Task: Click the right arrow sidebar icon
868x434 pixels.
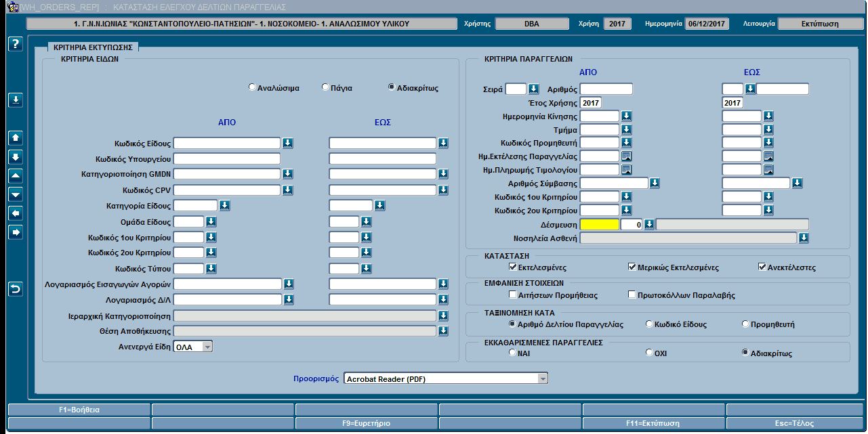Action: (16, 232)
